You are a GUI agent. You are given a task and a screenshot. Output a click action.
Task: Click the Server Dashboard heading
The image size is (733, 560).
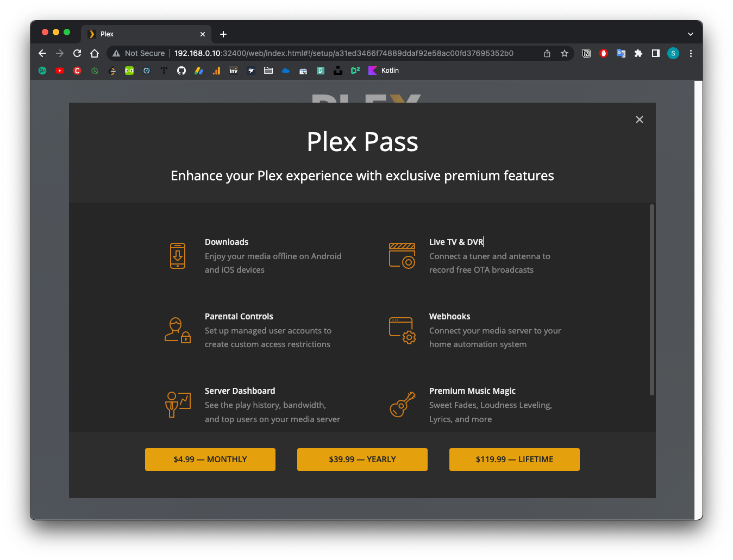pos(240,391)
